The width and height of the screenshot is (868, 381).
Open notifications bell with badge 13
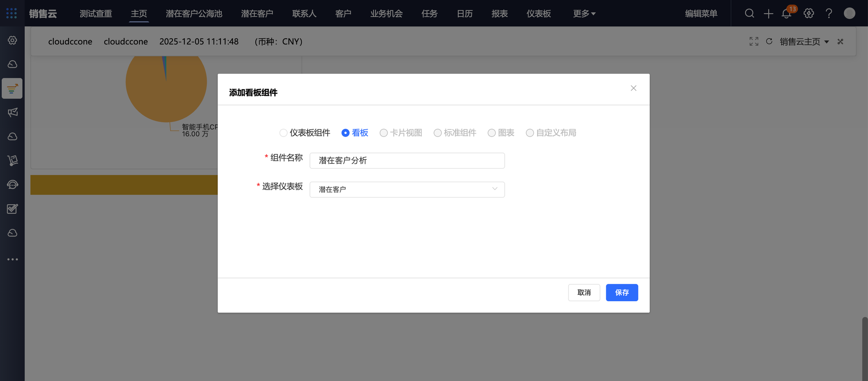786,13
